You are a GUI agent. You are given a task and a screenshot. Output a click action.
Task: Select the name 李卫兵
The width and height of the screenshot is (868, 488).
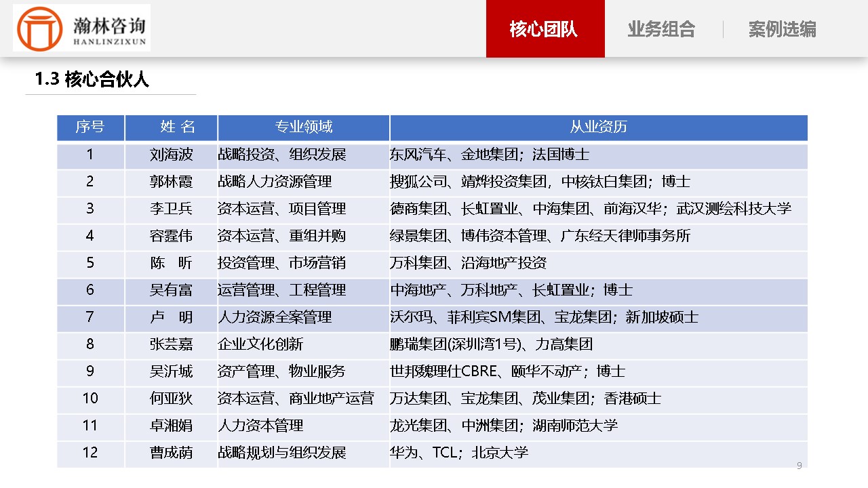pos(171,209)
